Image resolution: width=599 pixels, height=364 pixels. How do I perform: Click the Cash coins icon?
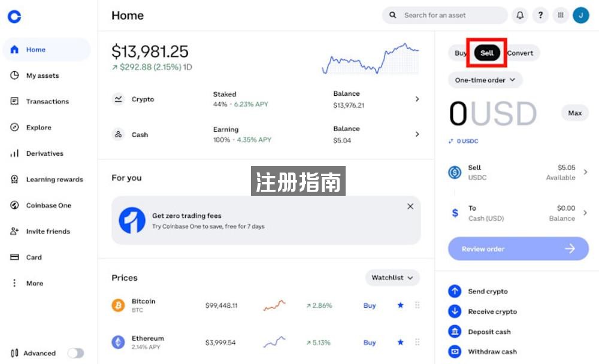tap(119, 135)
